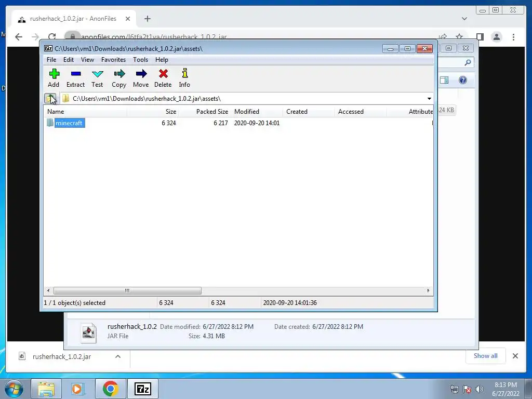
Task: Reload the AnonFiles page
Action: point(52,37)
